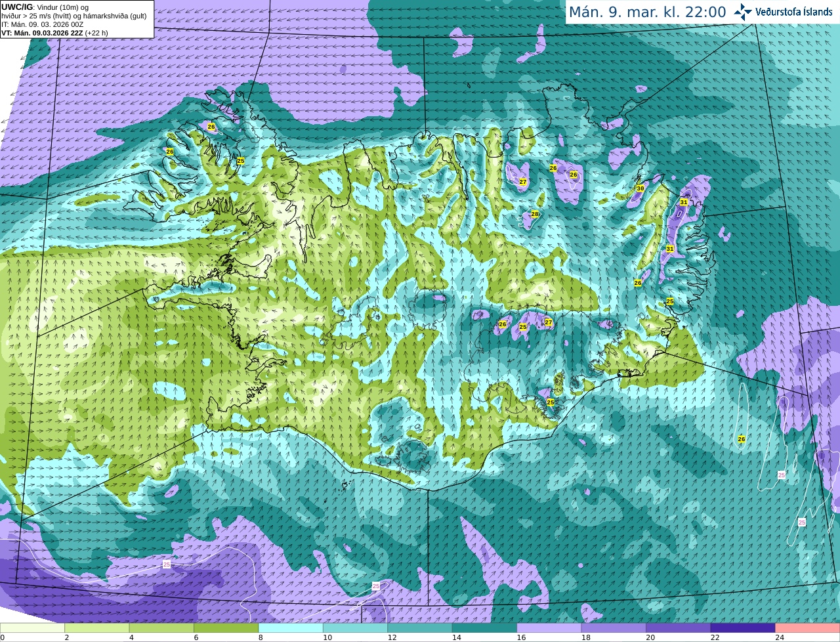Click the scale label '22'
The height and width of the screenshot is (642, 840).
pos(715,637)
